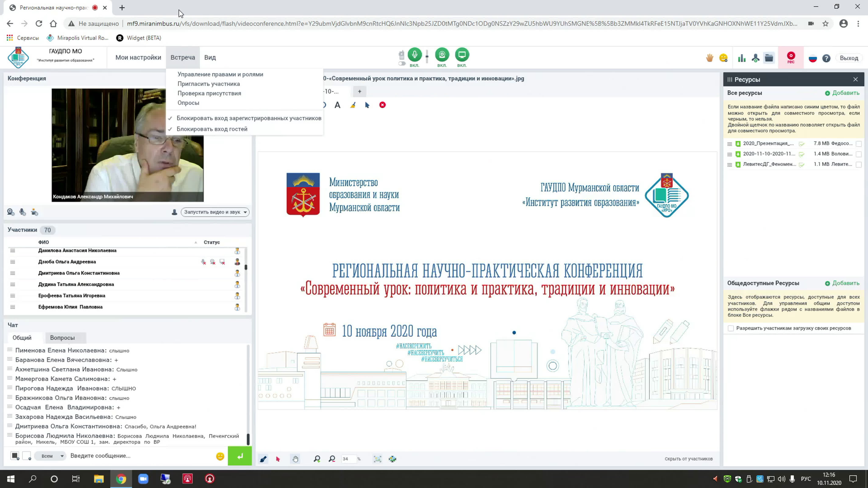Zoom in on the slide
Image resolution: width=868 pixels, height=488 pixels.
317,459
